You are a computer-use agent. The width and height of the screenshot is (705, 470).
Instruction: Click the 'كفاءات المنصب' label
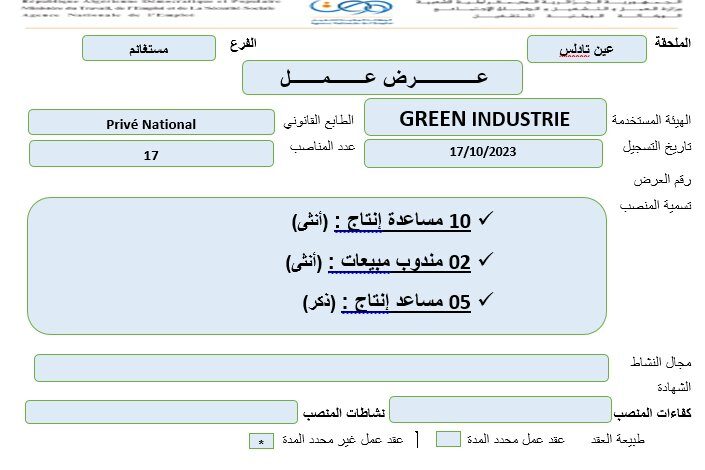coord(652,412)
